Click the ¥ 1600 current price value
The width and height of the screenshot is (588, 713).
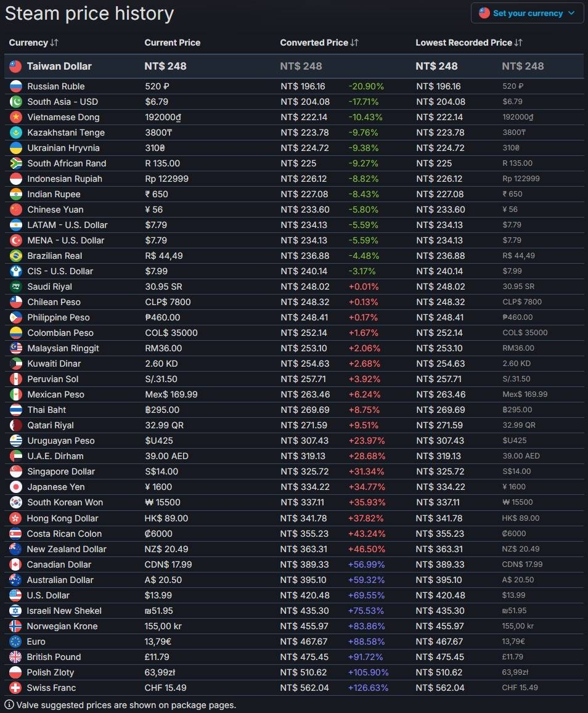[158, 487]
